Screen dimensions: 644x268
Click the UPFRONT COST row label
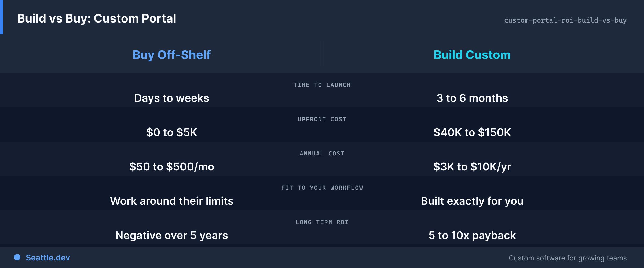tap(322, 119)
